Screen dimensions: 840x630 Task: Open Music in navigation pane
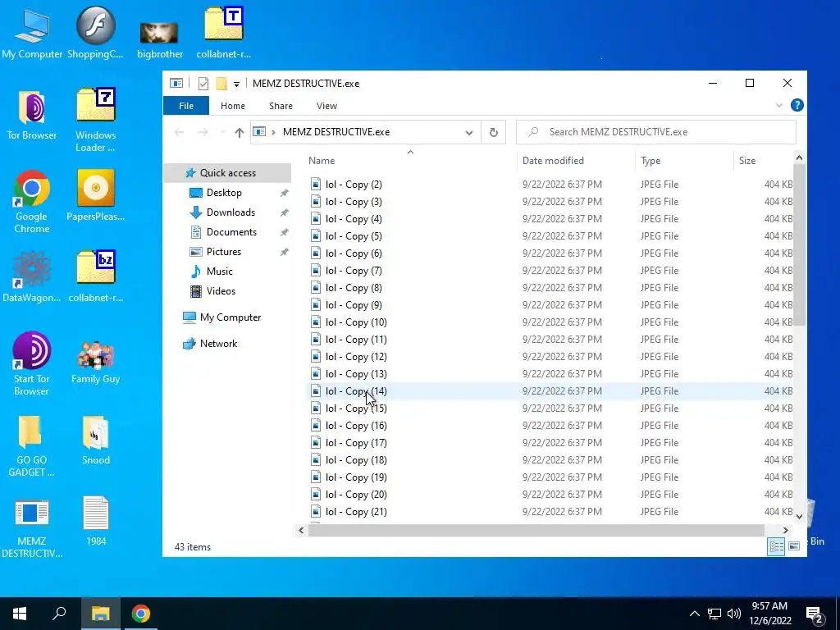click(x=220, y=272)
